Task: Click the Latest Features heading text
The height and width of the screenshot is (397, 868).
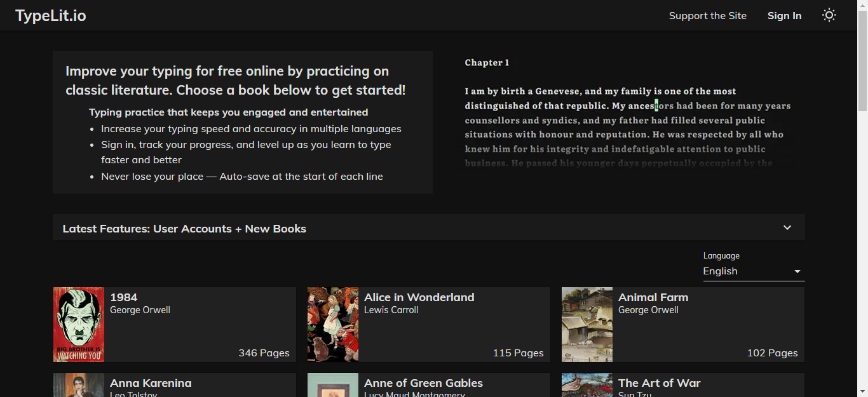Action: tap(184, 229)
